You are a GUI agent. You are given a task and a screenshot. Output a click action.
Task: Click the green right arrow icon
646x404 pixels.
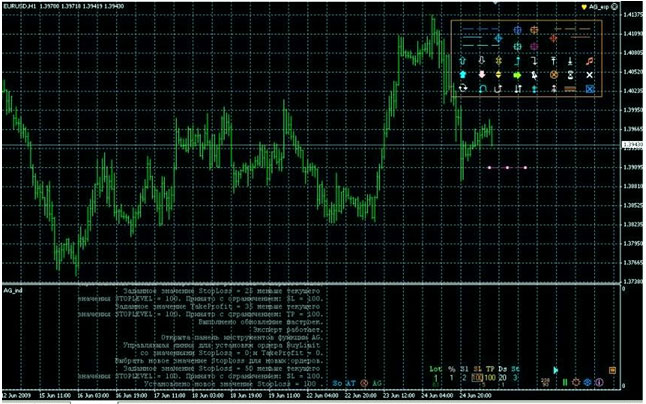point(517,75)
